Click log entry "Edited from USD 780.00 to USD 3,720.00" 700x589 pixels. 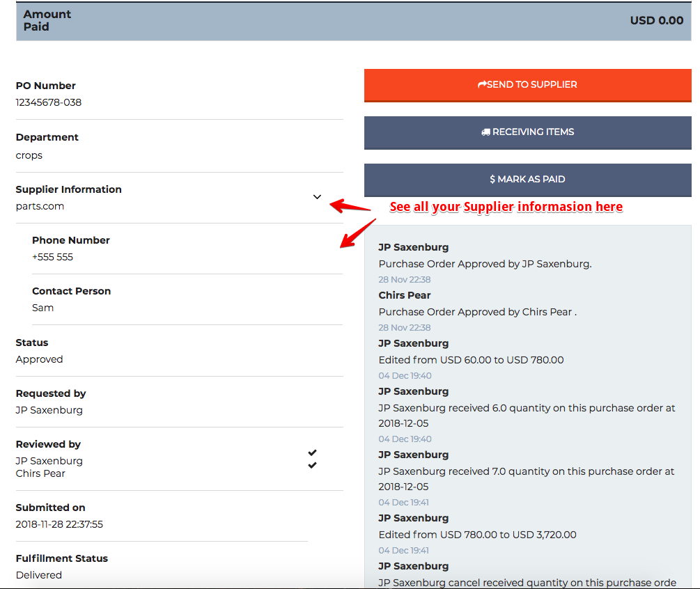[x=477, y=535]
